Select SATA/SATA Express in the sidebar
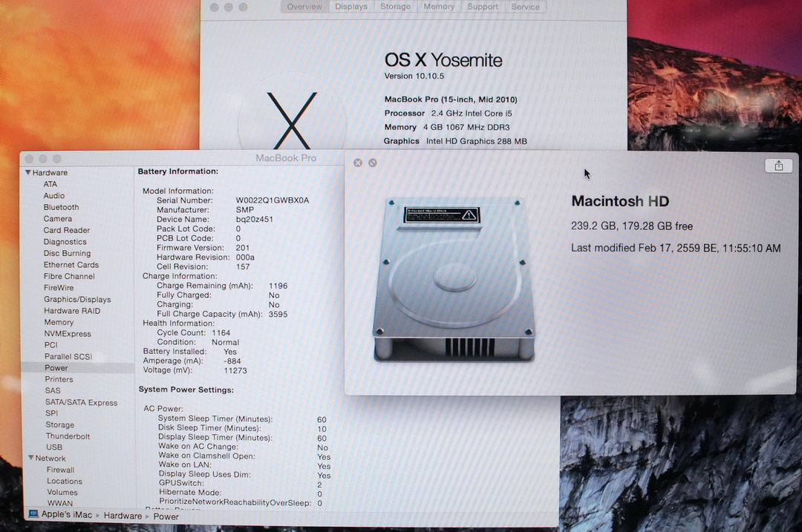802x532 pixels. click(81, 402)
